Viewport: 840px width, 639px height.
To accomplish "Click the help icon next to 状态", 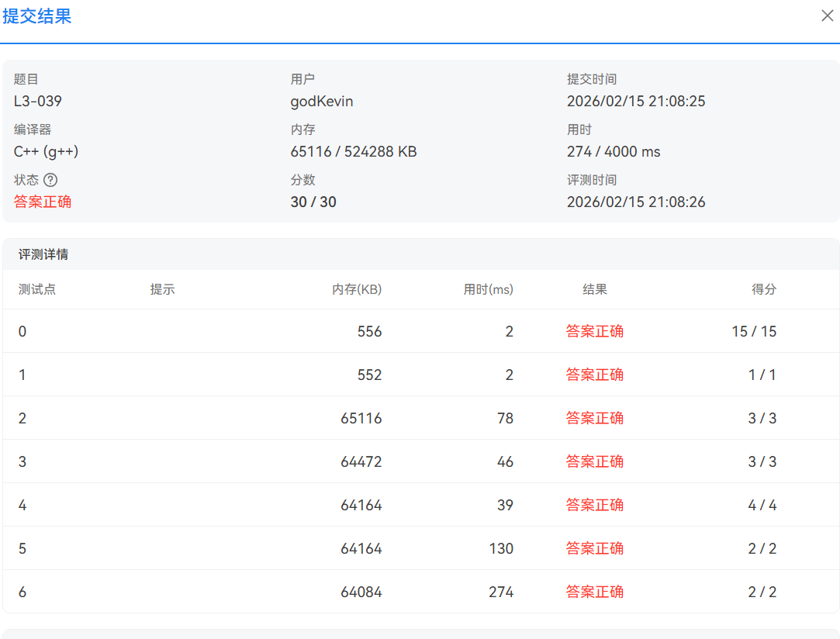I will click(50, 180).
